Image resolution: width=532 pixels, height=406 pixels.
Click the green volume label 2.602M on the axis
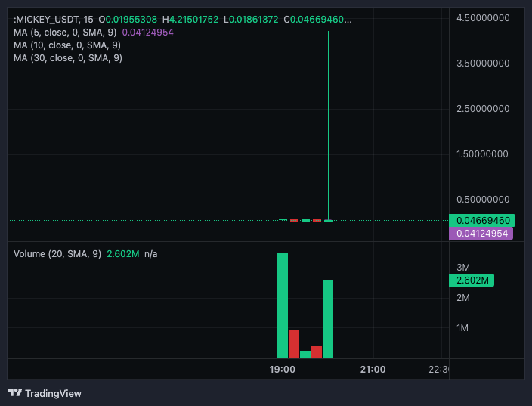click(x=472, y=280)
